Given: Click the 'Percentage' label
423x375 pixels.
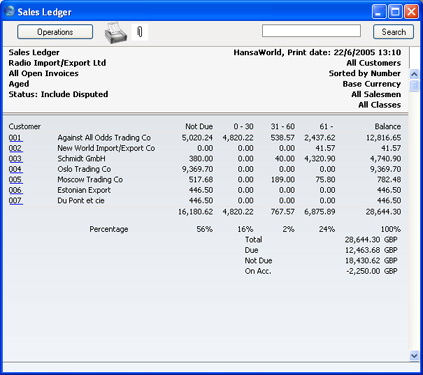Looking at the screenshot, I should (109, 229).
